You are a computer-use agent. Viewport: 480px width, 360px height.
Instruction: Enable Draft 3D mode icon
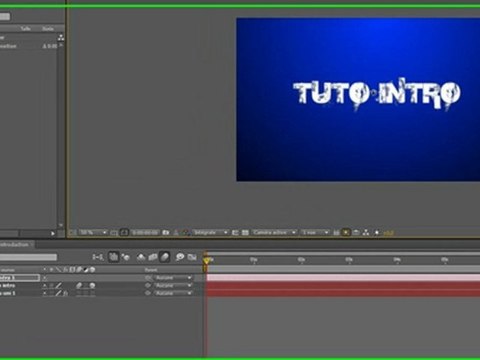point(125,257)
